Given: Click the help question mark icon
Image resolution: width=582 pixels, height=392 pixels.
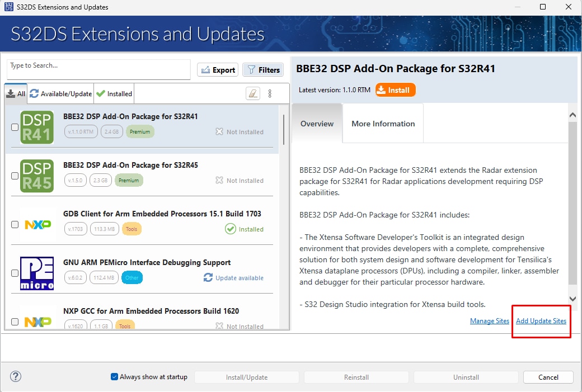Looking at the screenshot, I should click(x=16, y=376).
